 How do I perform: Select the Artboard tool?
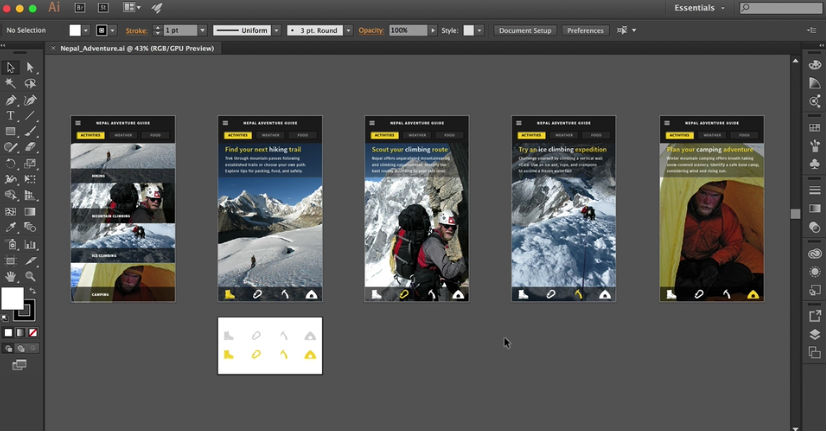[x=11, y=260]
